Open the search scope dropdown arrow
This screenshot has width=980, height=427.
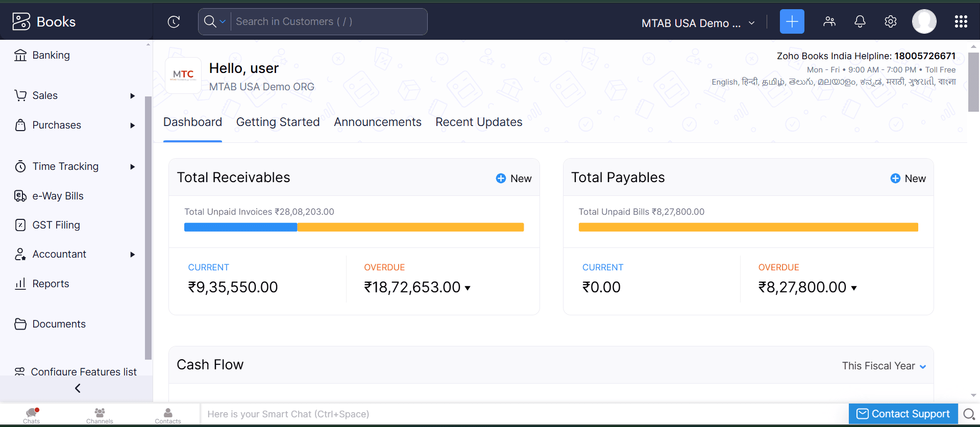223,21
